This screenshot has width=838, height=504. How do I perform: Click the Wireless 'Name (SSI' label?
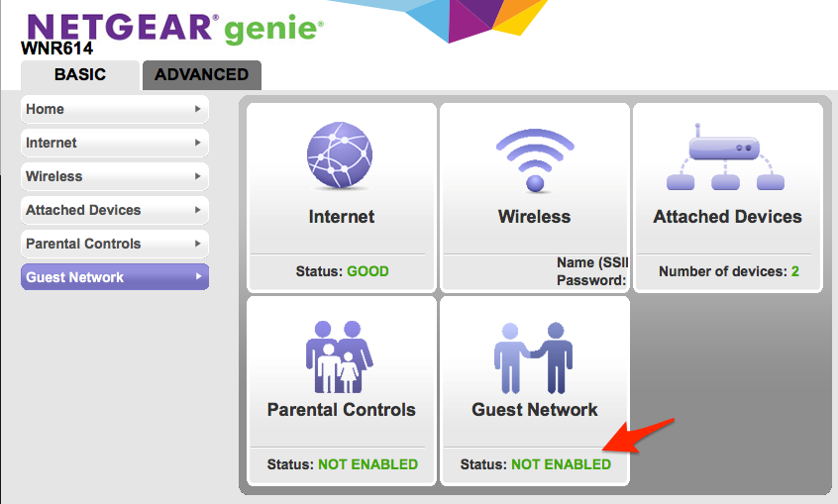[592, 263]
